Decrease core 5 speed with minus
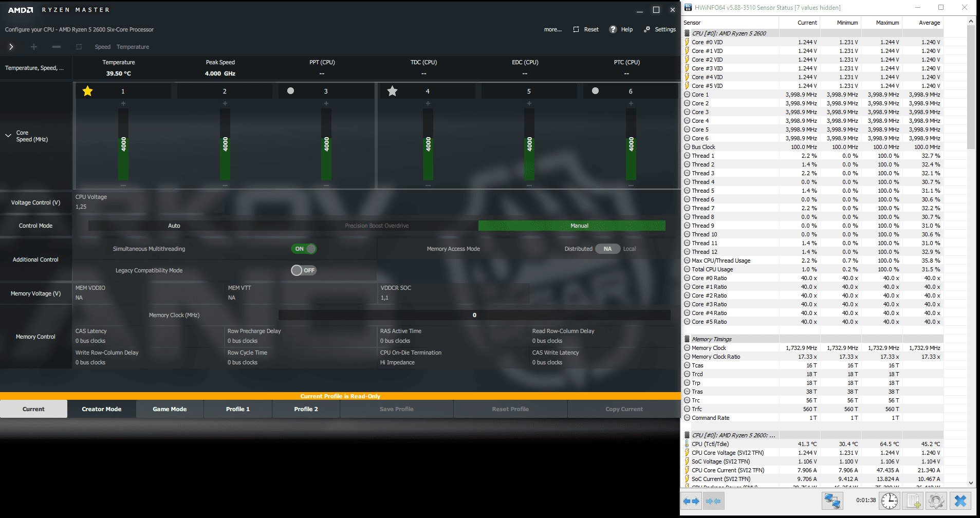This screenshot has width=980, height=518. click(x=529, y=185)
